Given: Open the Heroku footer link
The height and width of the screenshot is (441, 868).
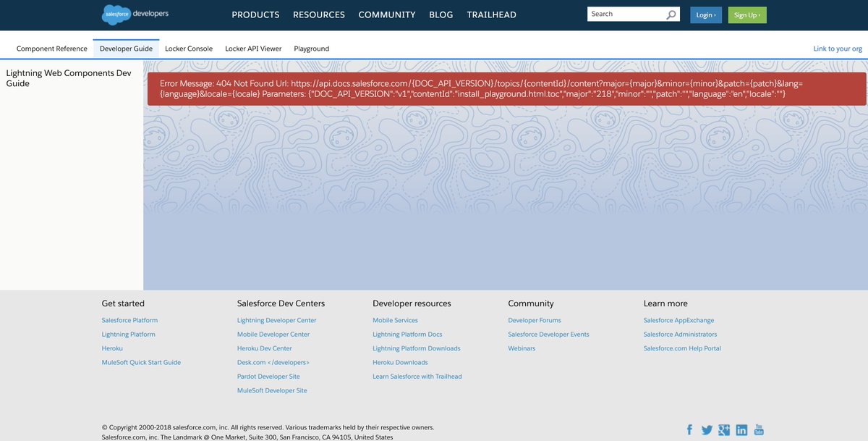Looking at the screenshot, I should [x=112, y=348].
